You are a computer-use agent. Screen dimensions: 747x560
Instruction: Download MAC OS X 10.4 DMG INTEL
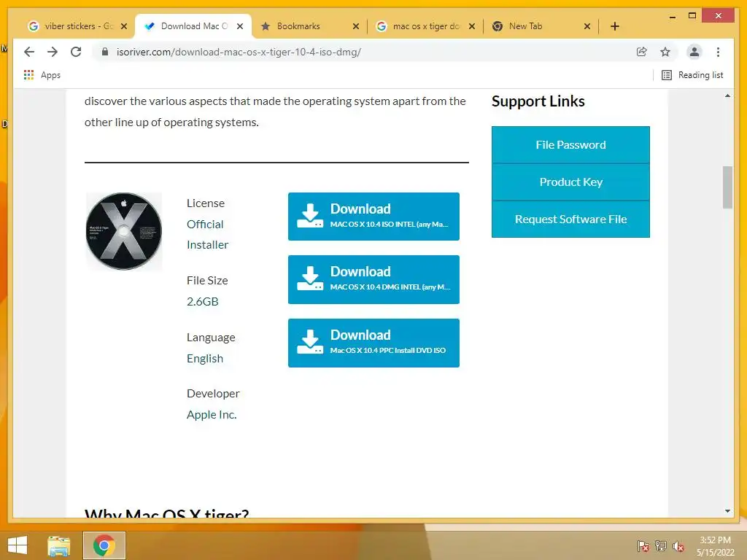coord(373,279)
